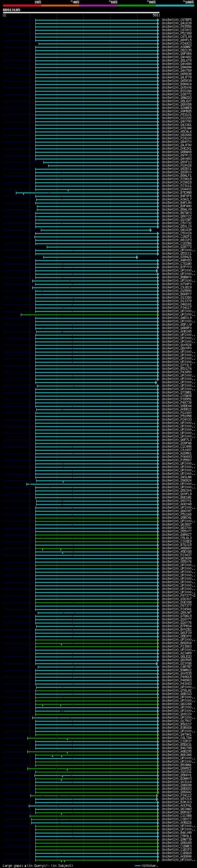This screenshot has height=868, width=197.
Task: Click the alignment bar of UniRef100_P19026
Action: tap(104, 165)
